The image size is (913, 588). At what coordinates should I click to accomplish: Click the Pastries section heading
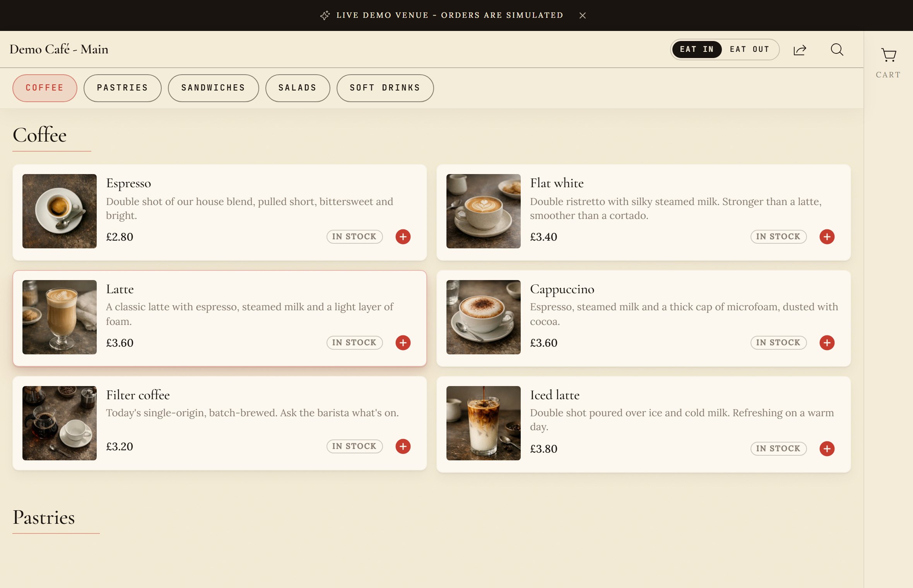44,518
